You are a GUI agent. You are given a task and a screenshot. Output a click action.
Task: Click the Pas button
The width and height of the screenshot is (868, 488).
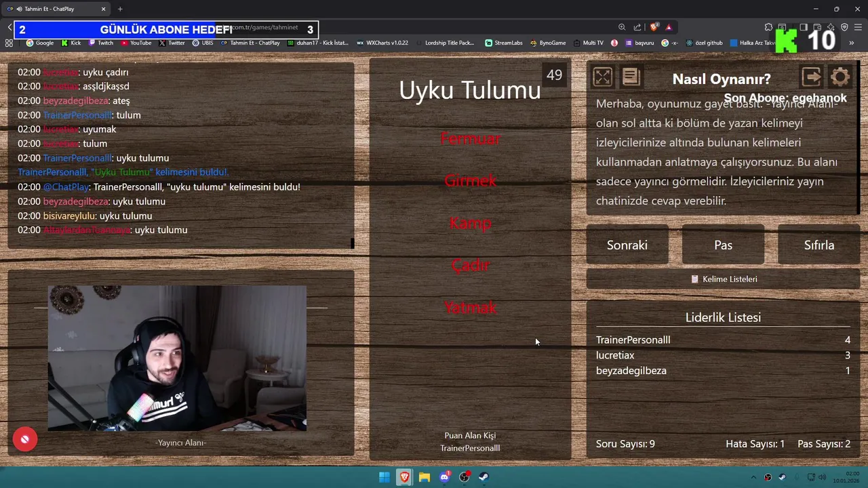[x=723, y=245]
